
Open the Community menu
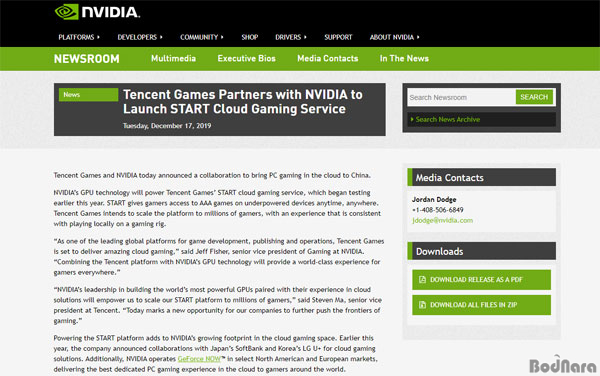199,37
